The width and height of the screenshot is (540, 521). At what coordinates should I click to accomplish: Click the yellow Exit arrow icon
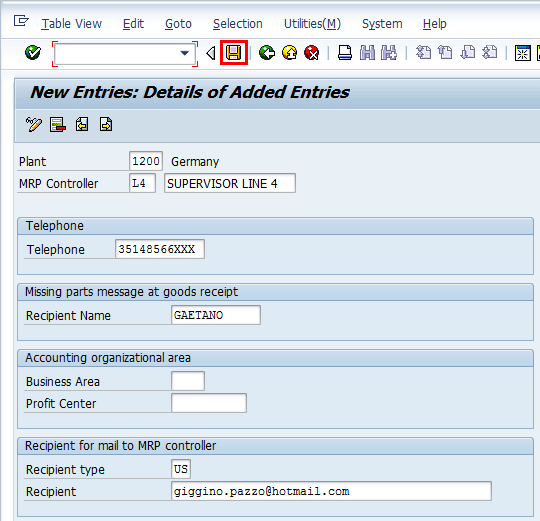(289, 53)
